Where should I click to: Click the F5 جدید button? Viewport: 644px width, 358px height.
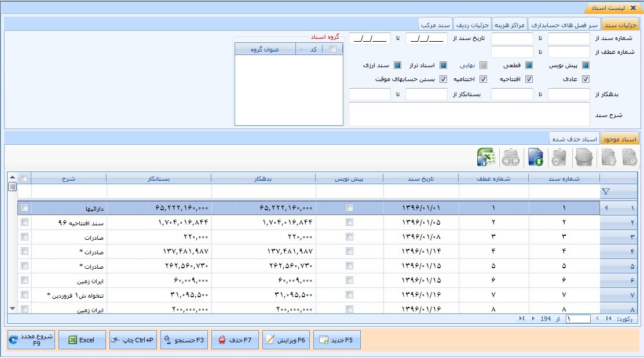coord(337,340)
